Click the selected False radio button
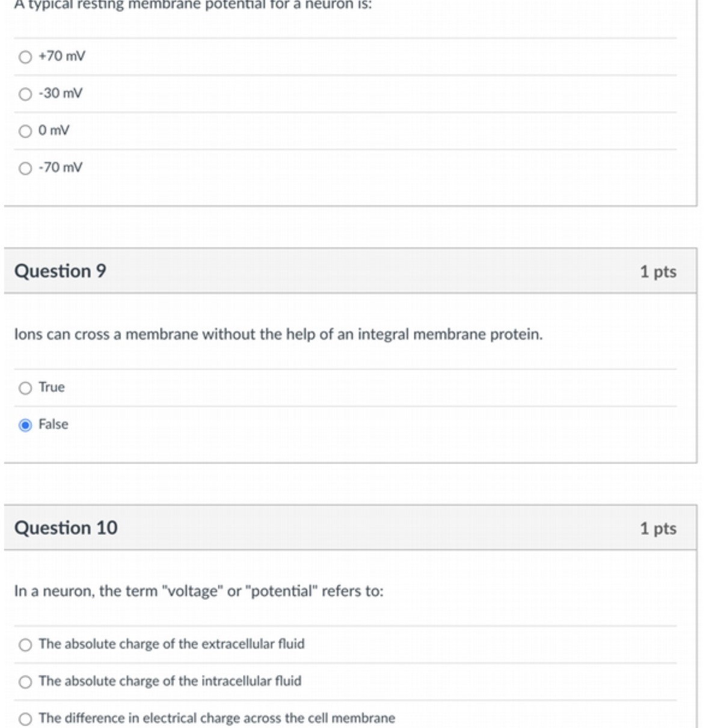This screenshot has height=728, width=709. (x=25, y=425)
